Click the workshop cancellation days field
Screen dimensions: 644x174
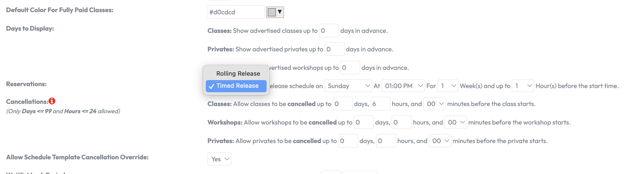click(x=363, y=122)
